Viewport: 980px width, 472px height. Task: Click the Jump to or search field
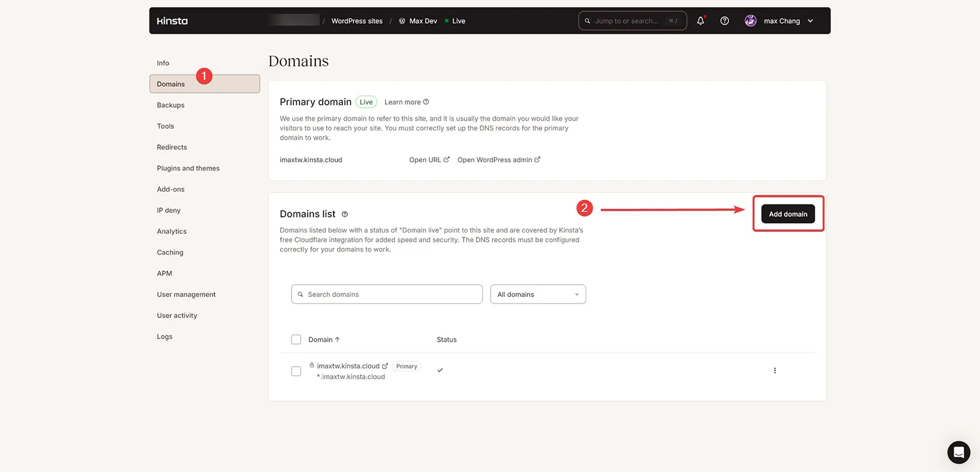tap(632, 21)
